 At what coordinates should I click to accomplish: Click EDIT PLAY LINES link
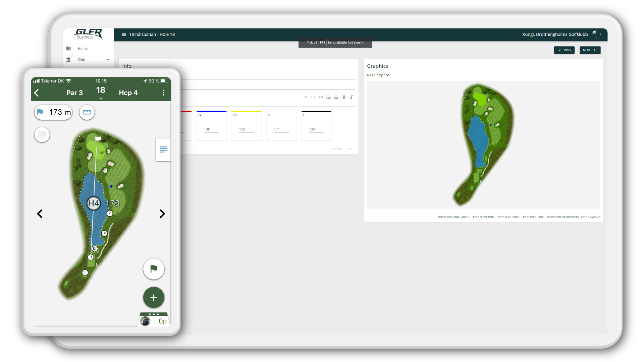click(x=508, y=217)
